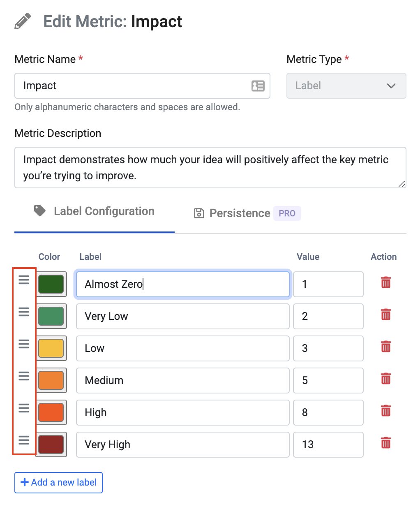Click the dark green swatch for Almost Zero
Screen dimensions: 420x509
point(51,284)
